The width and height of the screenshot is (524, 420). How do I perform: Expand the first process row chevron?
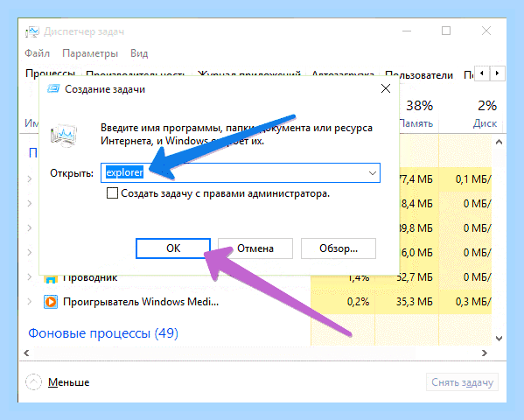point(30,178)
